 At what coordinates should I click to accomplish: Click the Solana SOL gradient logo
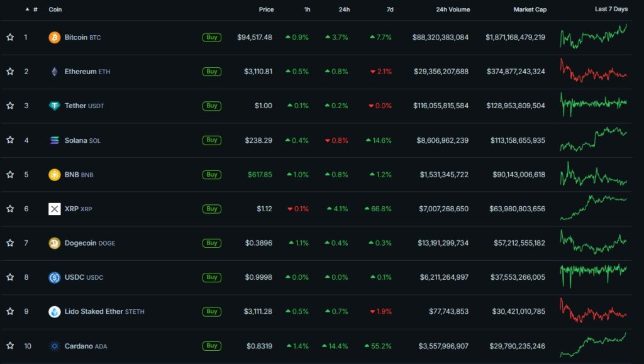pos(55,140)
